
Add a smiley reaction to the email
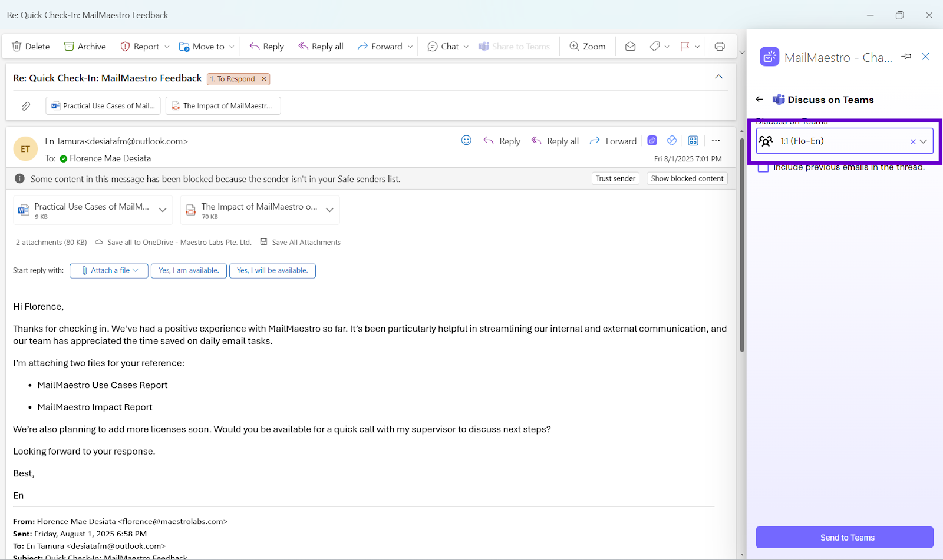(x=466, y=140)
